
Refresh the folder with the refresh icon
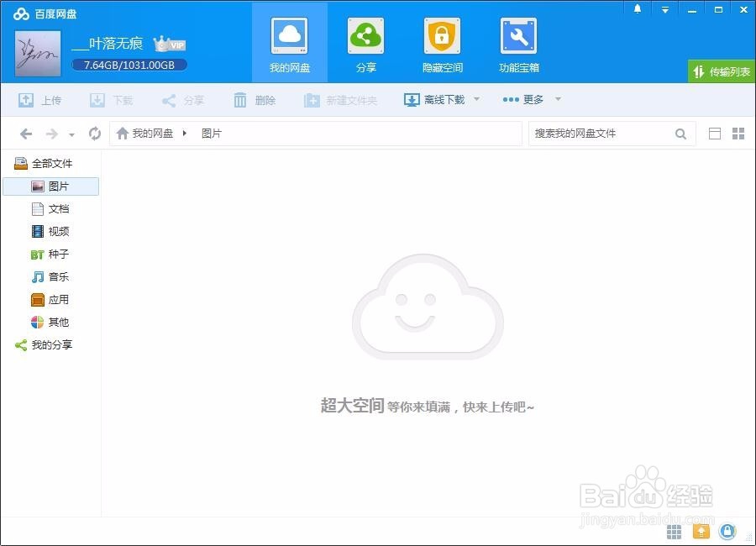click(x=94, y=133)
